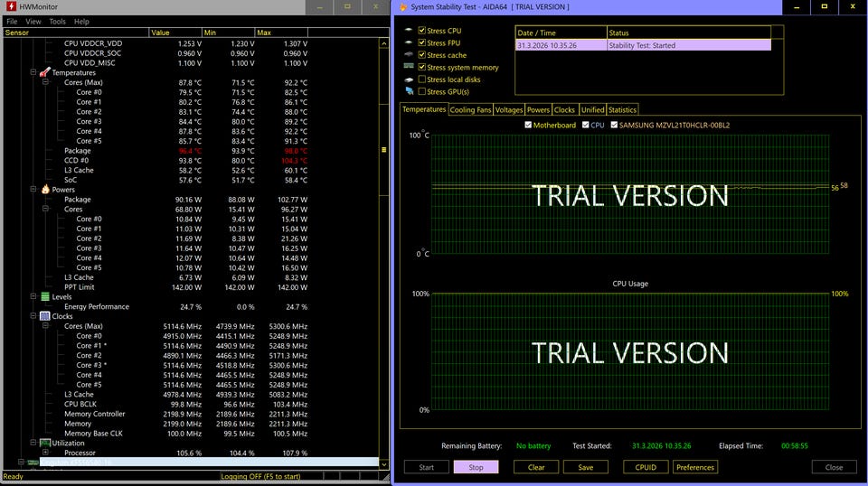Click the Utilization graph icon
Screen dimensions: 868x486
click(x=44, y=443)
